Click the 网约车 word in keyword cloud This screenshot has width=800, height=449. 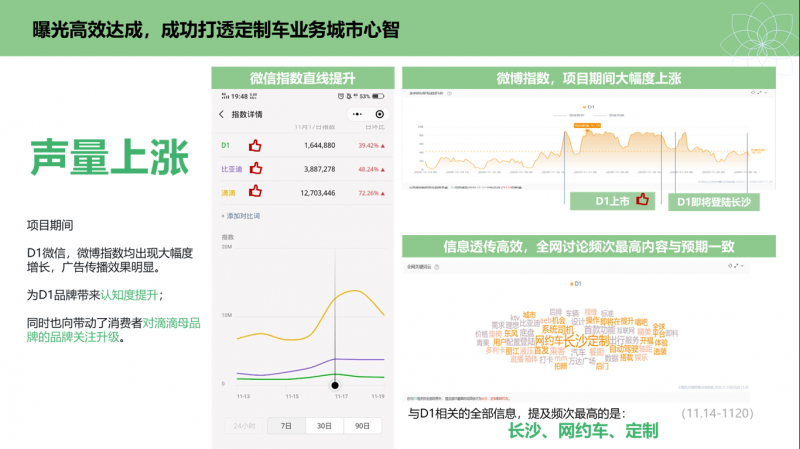548,341
